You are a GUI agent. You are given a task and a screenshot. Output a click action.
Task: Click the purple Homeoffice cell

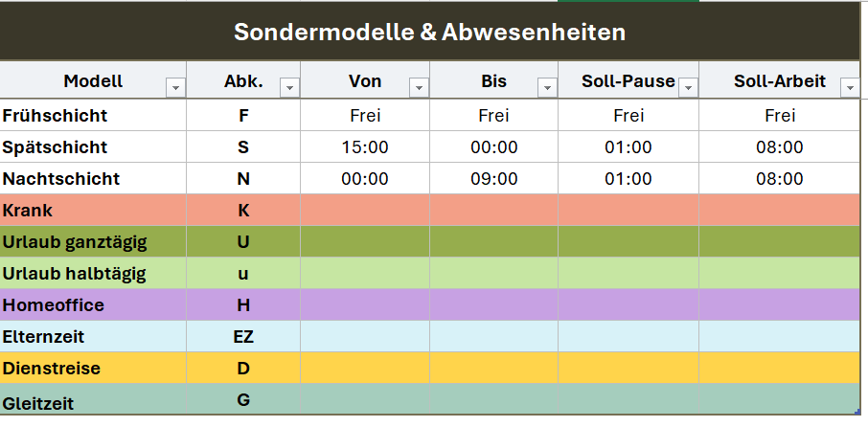(54, 305)
